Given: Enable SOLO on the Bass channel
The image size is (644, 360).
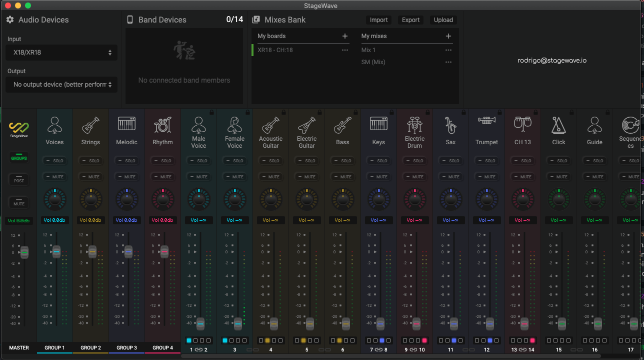Looking at the screenshot, I should 342,161.
